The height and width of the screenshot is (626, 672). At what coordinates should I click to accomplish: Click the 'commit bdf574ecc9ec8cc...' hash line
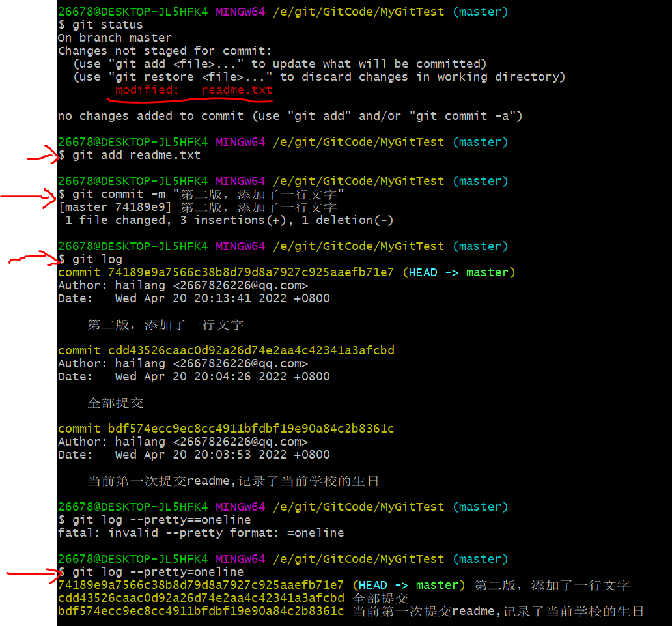pos(227,429)
